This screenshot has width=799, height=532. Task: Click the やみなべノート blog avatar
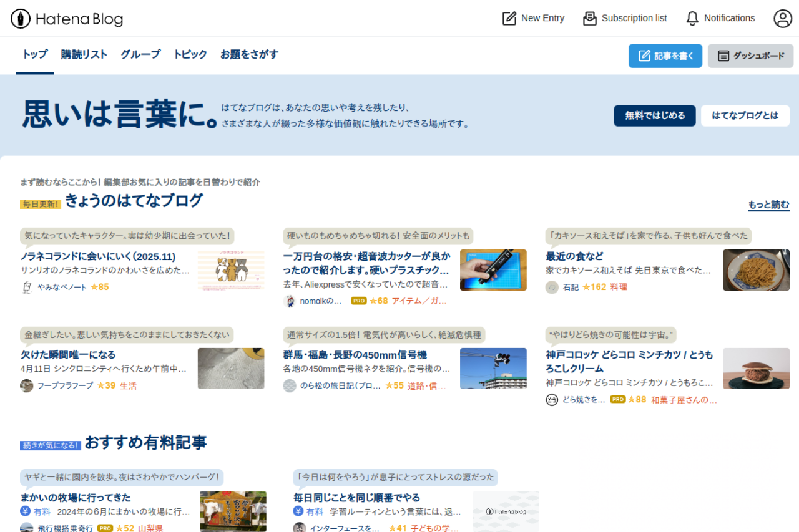tap(26, 287)
